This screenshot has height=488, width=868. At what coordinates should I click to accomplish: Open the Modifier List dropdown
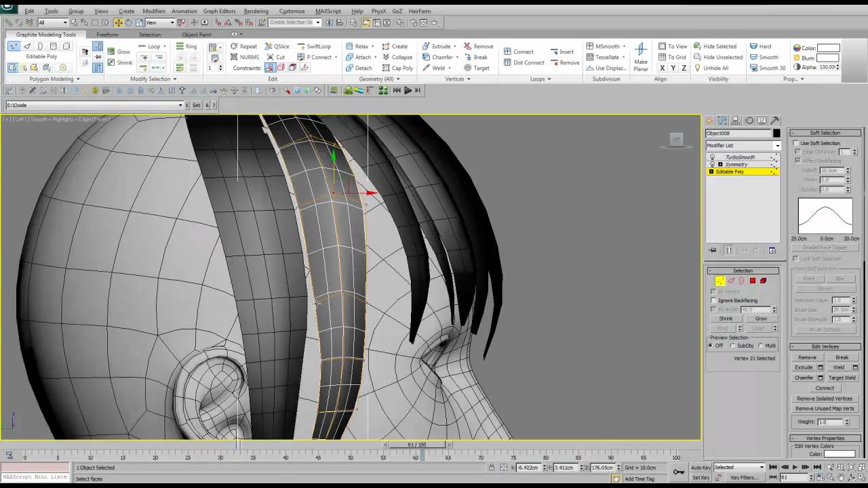pos(777,145)
